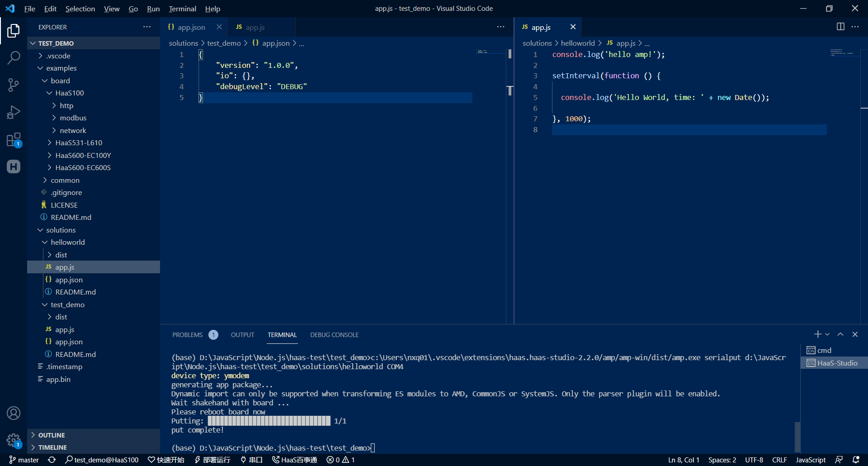Open left editor group more actions

click(500, 27)
